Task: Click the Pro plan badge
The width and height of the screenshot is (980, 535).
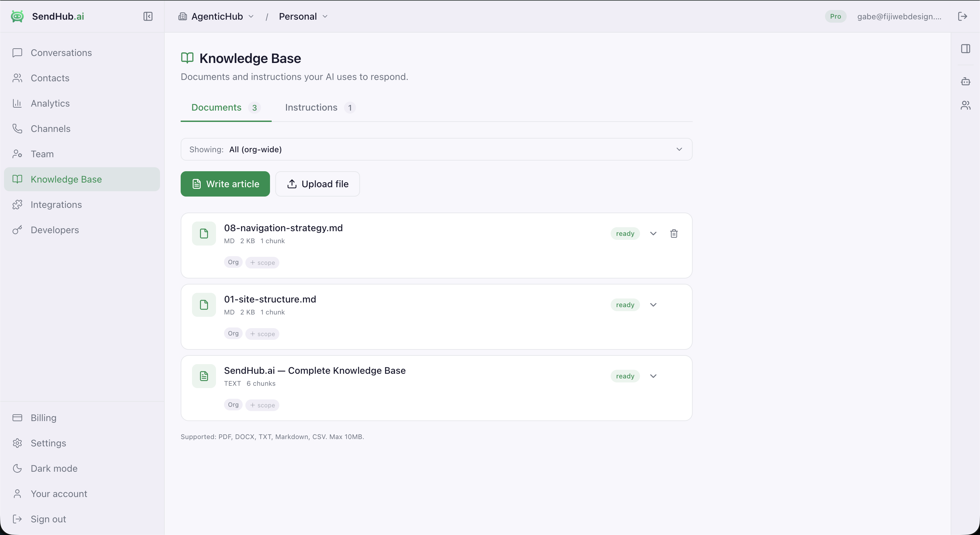Action: tap(835, 16)
